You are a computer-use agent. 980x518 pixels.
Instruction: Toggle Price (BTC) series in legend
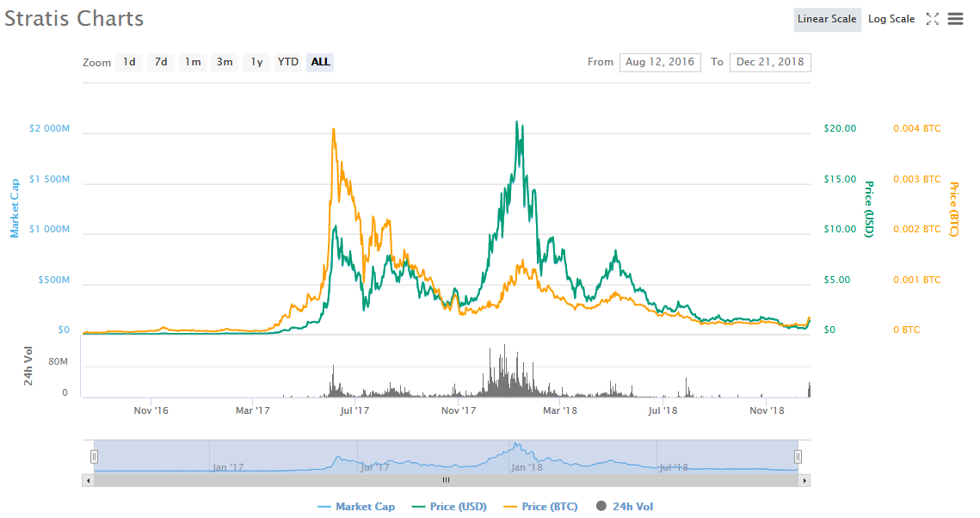(x=540, y=507)
